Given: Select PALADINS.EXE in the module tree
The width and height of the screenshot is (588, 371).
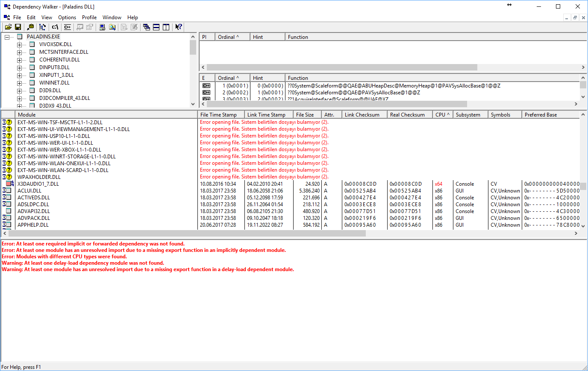Looking at the screenshot, I should coord(43,37).
